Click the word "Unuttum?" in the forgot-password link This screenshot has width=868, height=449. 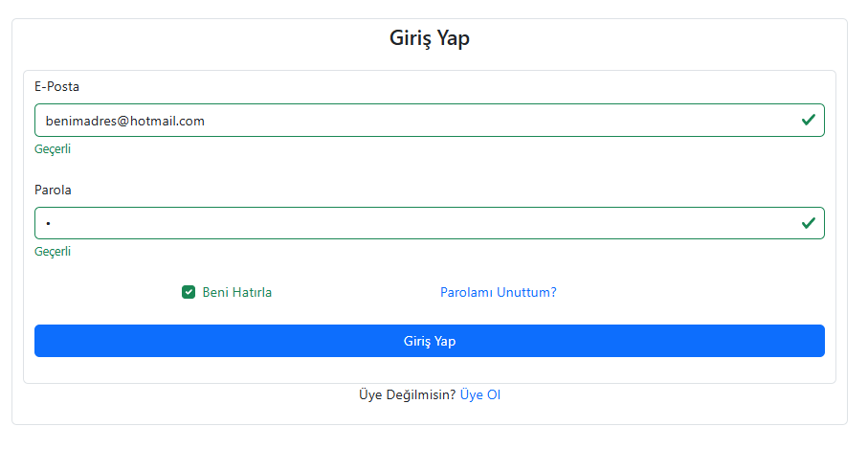tap(526, 292)
